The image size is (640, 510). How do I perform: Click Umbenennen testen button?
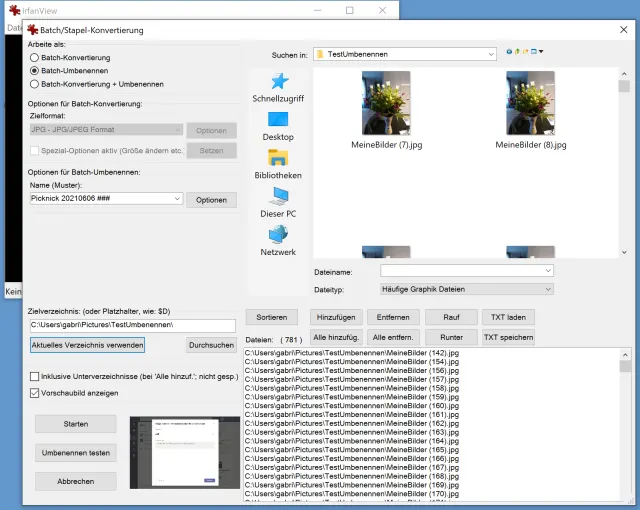click(75, 453)
